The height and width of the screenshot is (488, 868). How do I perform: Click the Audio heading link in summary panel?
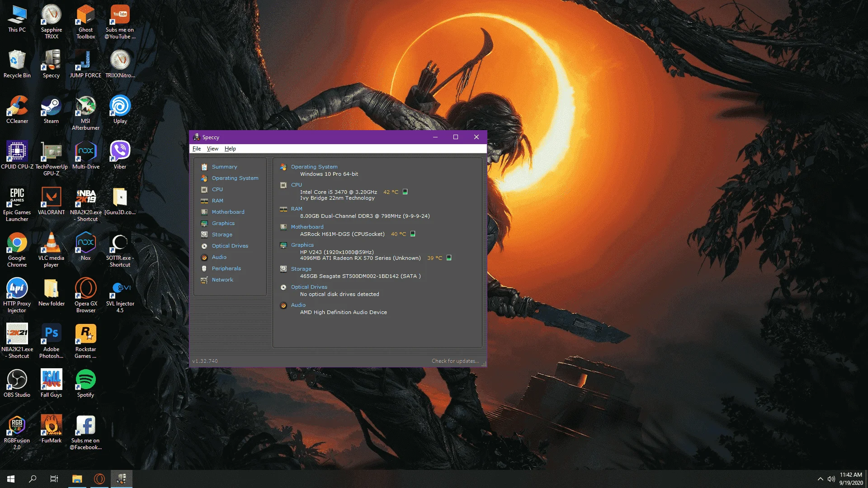pyautogui.click(x=298, y=305)
